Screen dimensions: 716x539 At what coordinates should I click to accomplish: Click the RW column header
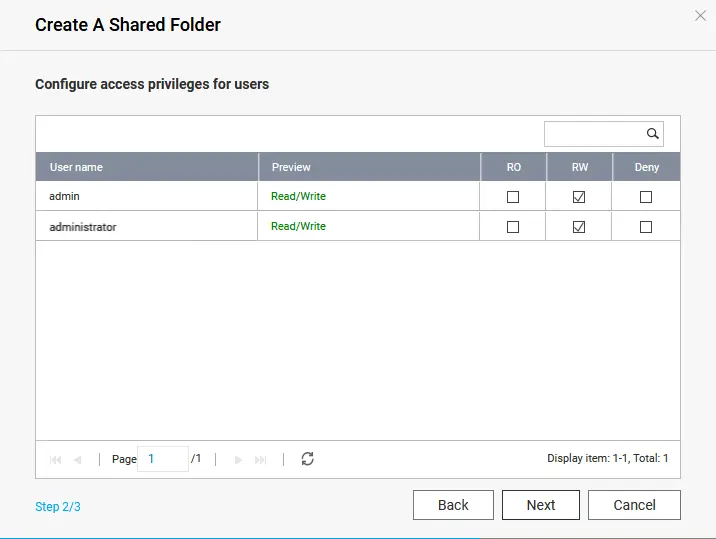point(579,167)
